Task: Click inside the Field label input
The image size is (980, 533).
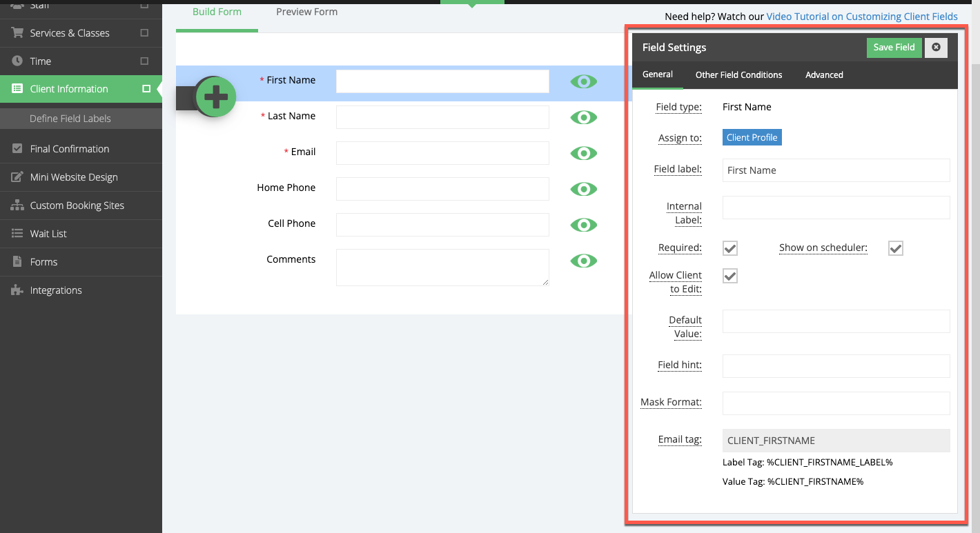Action: tap(836, 170)
